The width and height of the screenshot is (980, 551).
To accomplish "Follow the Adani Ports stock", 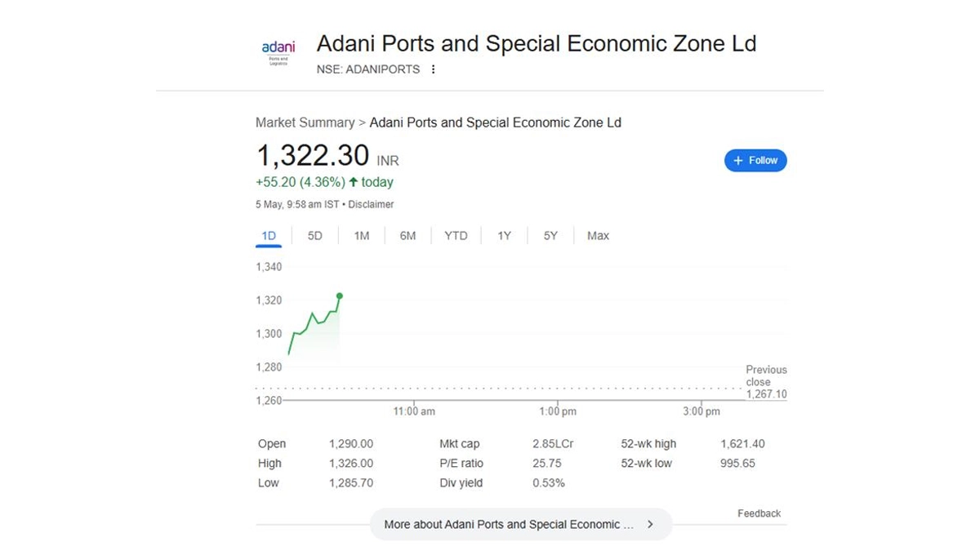I will [x=755, y=161].
